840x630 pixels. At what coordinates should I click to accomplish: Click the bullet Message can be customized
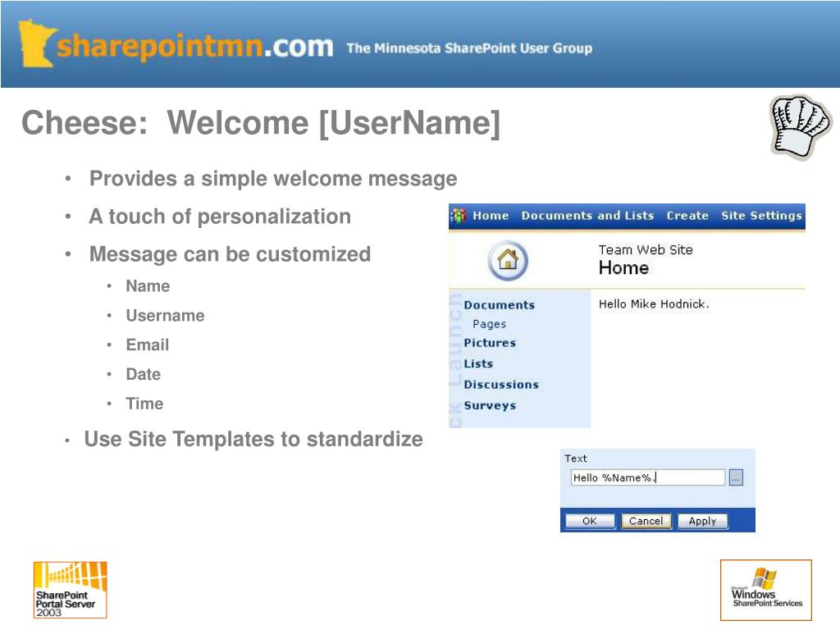pos(230,254)
